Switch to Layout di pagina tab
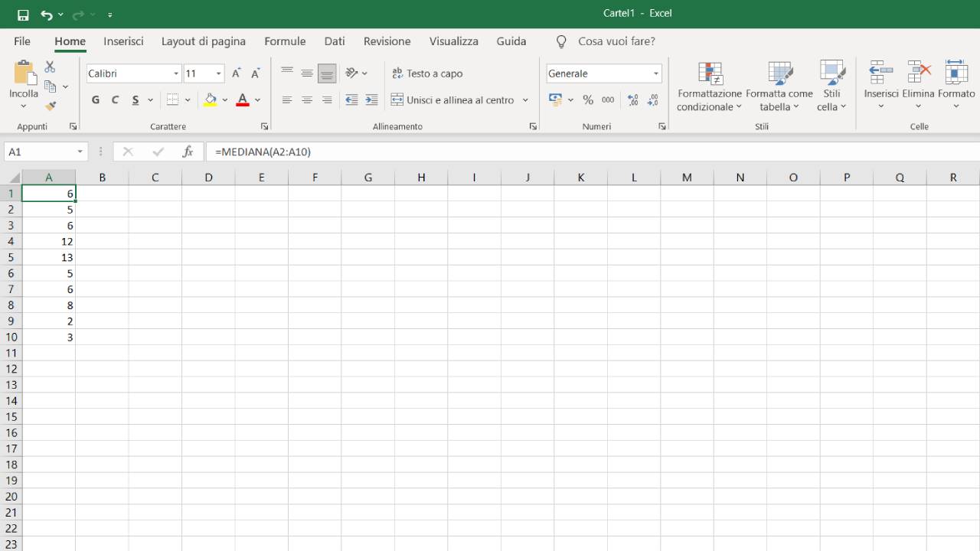980x551 pixels. point(204,41)
